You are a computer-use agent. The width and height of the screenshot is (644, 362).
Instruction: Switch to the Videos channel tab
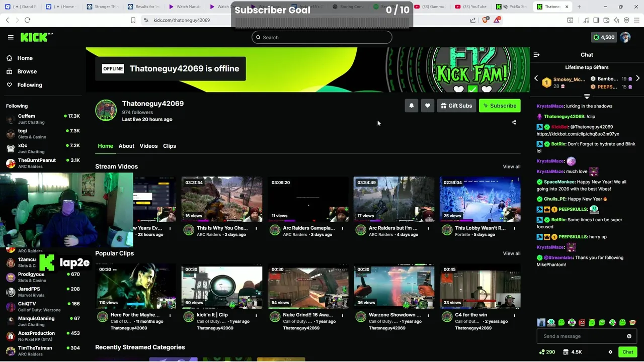(148, 146)
